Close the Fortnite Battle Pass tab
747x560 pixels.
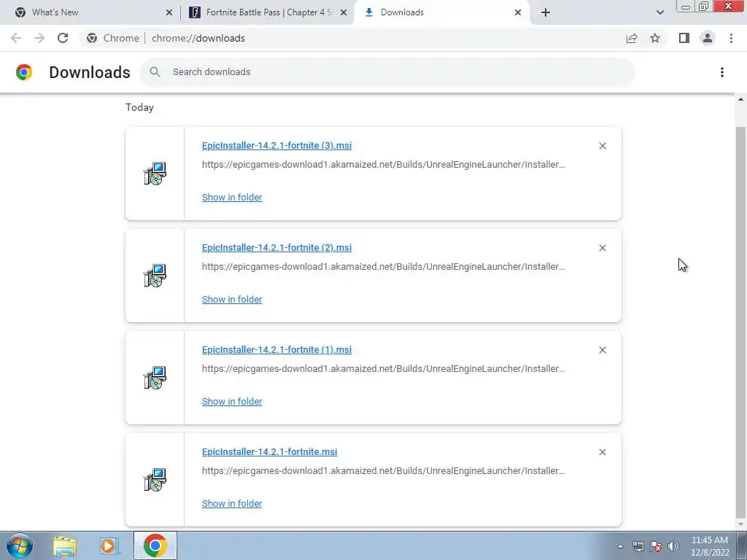click(x=343, y=12)
